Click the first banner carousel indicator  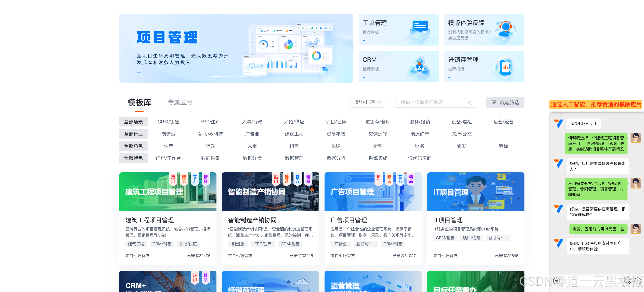pos(217,76)
